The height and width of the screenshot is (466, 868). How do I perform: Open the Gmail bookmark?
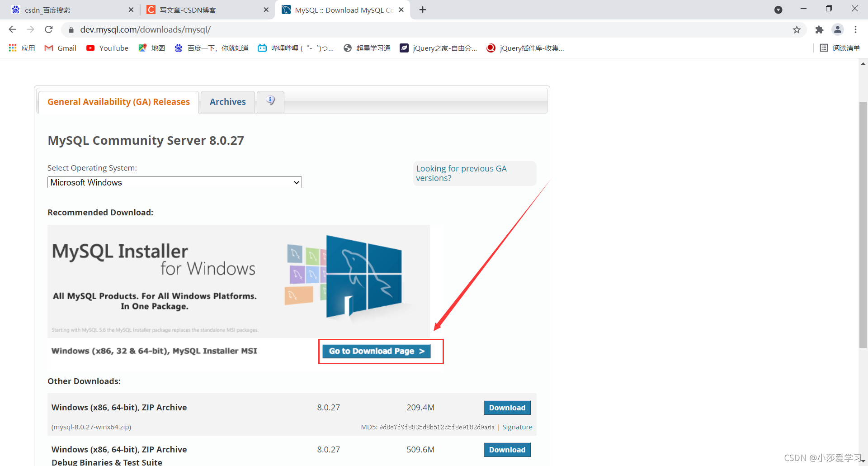click(61, 48)
